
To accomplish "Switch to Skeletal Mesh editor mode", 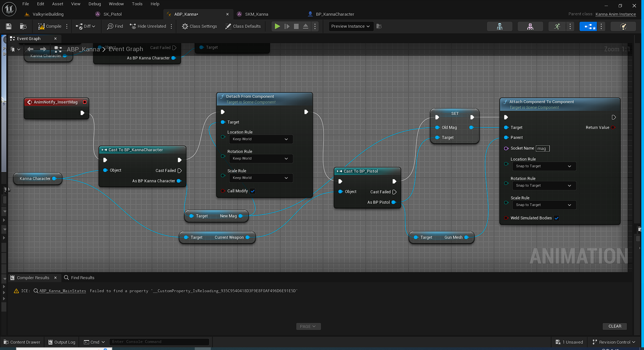I will click(x=530, y=26).
